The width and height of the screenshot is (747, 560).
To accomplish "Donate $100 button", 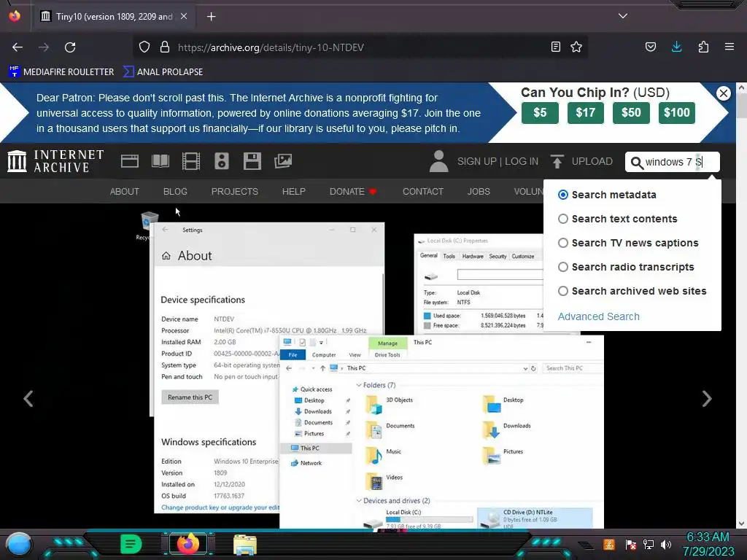I will (x=676, y=113).
